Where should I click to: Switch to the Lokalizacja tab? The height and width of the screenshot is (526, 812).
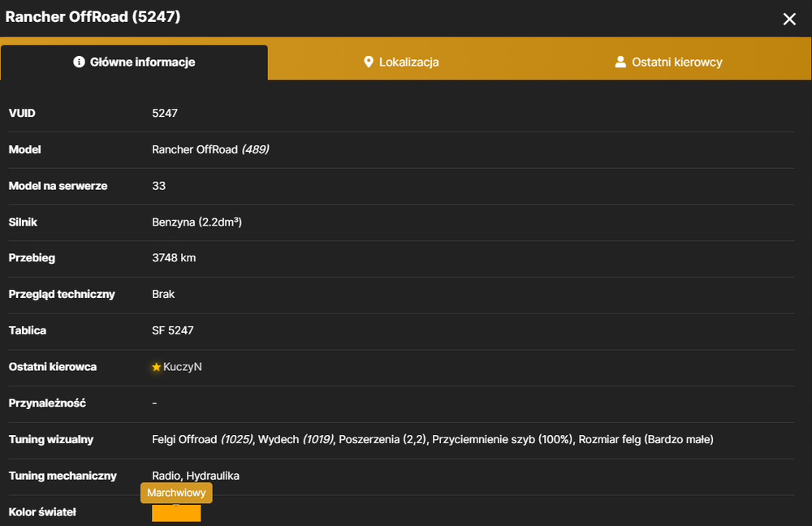[401, 63]
